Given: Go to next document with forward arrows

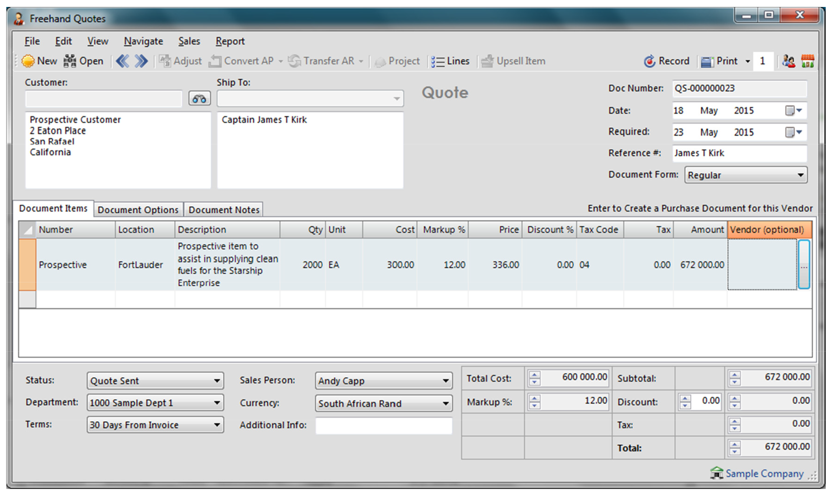Looking at the screenshot, I should point(141,61).
